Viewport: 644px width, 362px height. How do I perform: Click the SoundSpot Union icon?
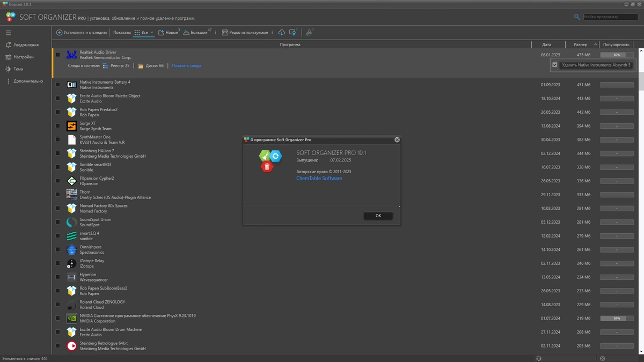(x=71, y=222)
